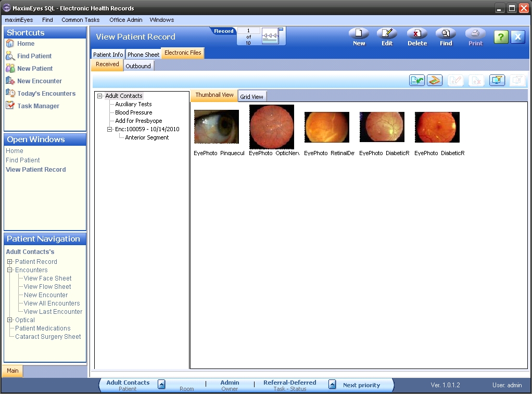Click Cataract Surgery Sheet in navigation

(x=48, y=337)
